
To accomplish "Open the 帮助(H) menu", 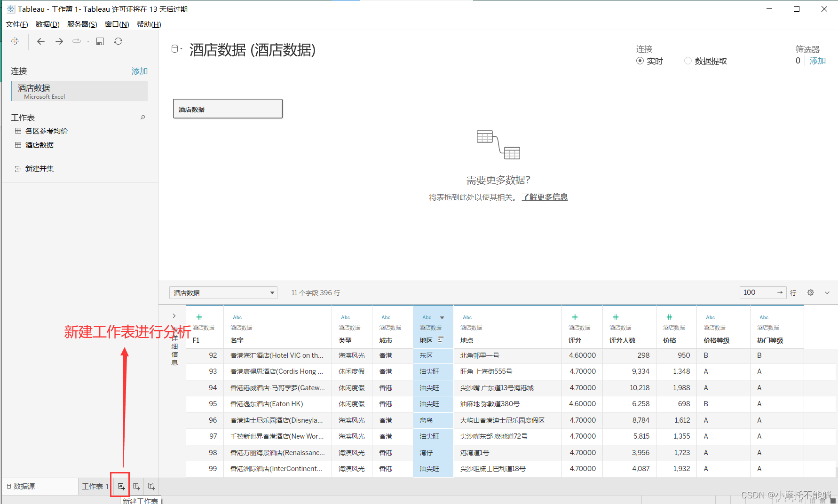I will [x=149, y=24].
